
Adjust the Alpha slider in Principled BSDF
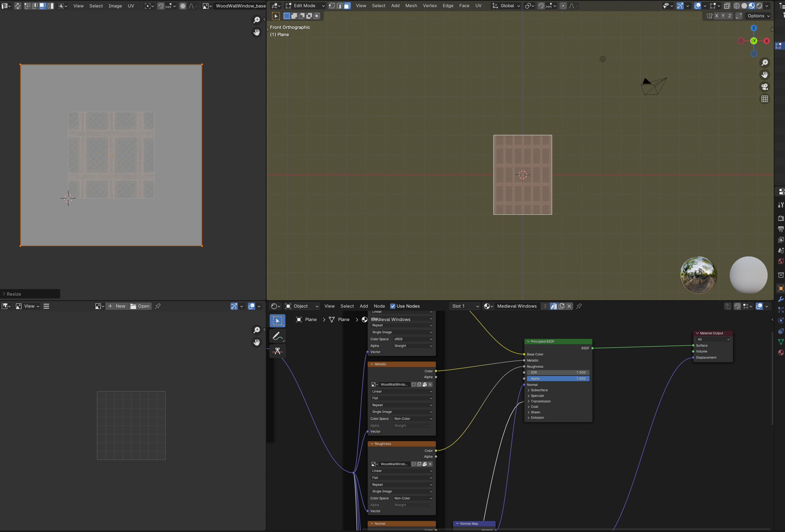pyautogui.click(x=558, y=379)
